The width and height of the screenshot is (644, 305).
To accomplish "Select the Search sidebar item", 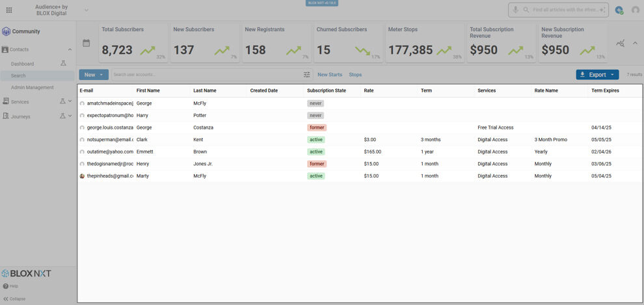I will [37, 75].
